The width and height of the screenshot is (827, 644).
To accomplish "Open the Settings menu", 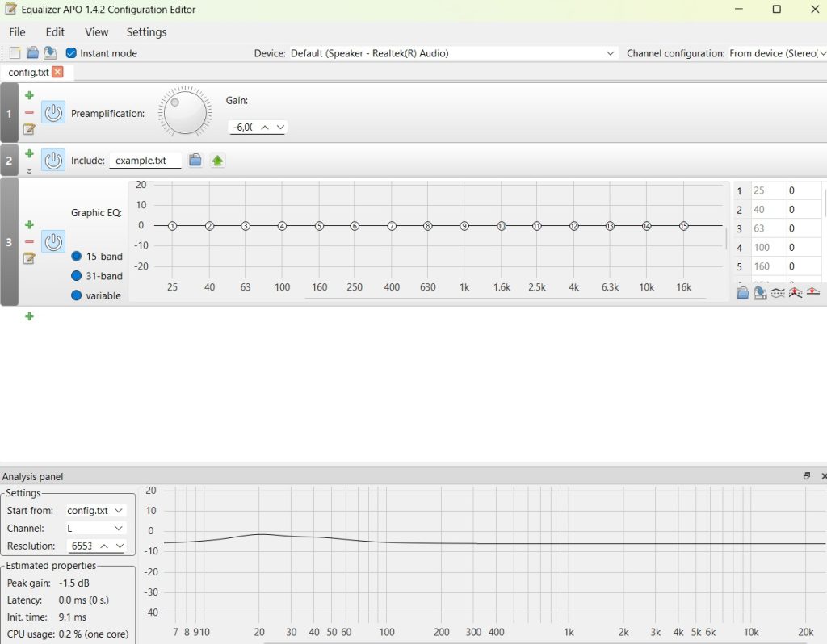I will (146, 32).
